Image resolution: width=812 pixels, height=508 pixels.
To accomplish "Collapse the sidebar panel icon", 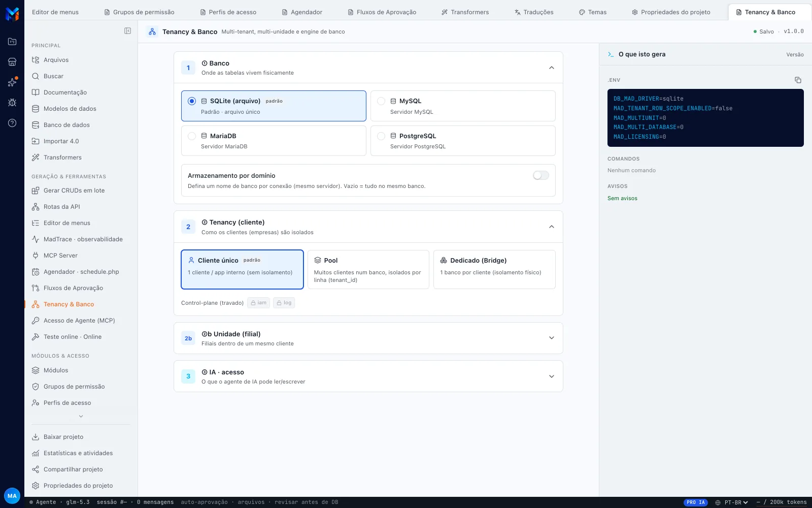I will pos(127,31).
